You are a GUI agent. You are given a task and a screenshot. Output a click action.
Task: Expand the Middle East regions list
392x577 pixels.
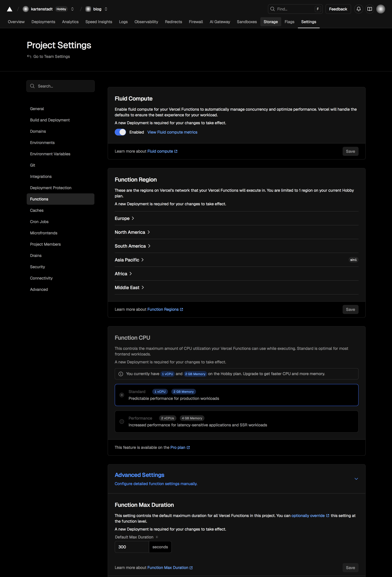click(x=129, y=288)
